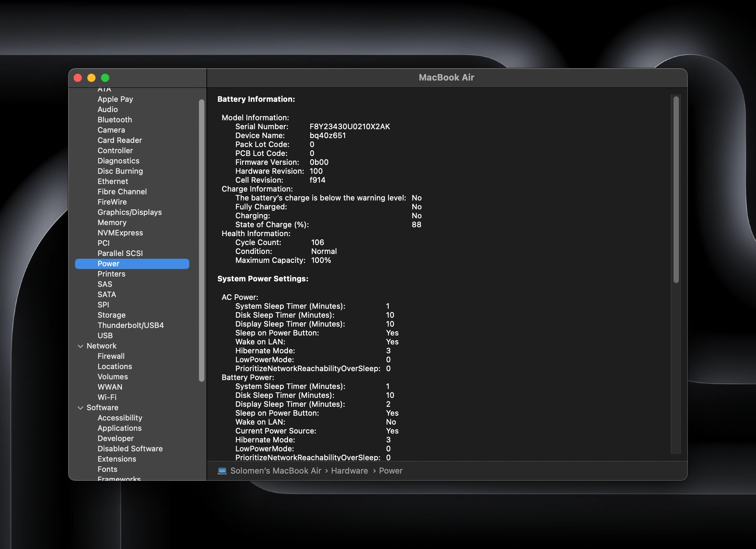The height and width of the screenshot is (549, 756).
Task: Expand the Software section
Action: click(80, 407)
